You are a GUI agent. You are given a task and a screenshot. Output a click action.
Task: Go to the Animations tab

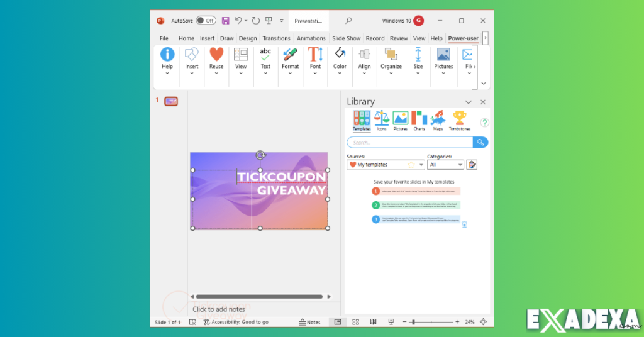click(x=311, y=38)
